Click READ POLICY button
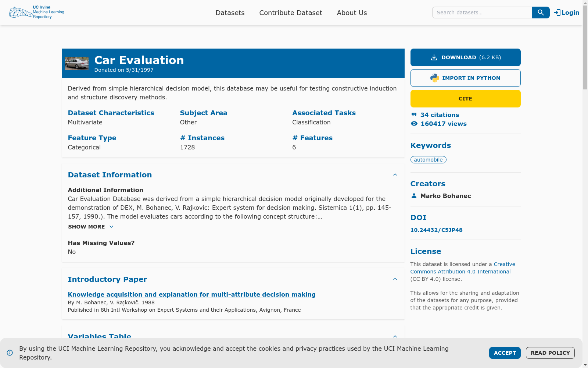Viewport: 588px width, 368px height. coord(550,353)
